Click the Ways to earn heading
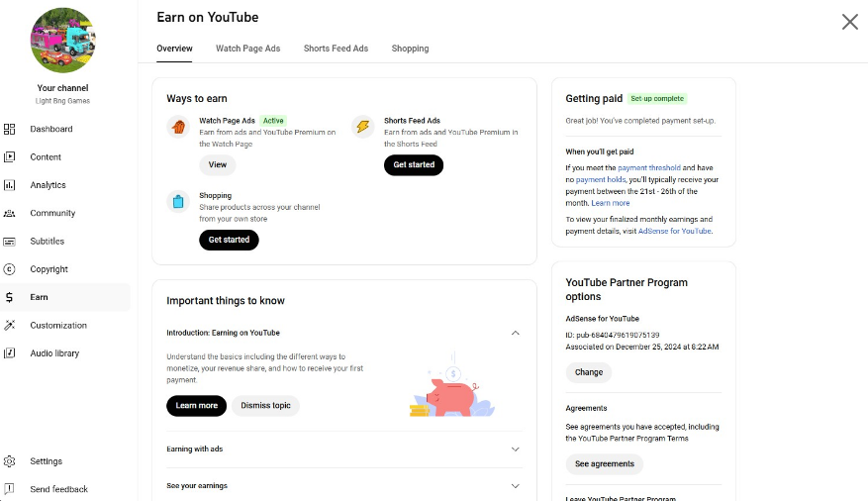Viewport: 868px width, 501px height. (197, 99)
